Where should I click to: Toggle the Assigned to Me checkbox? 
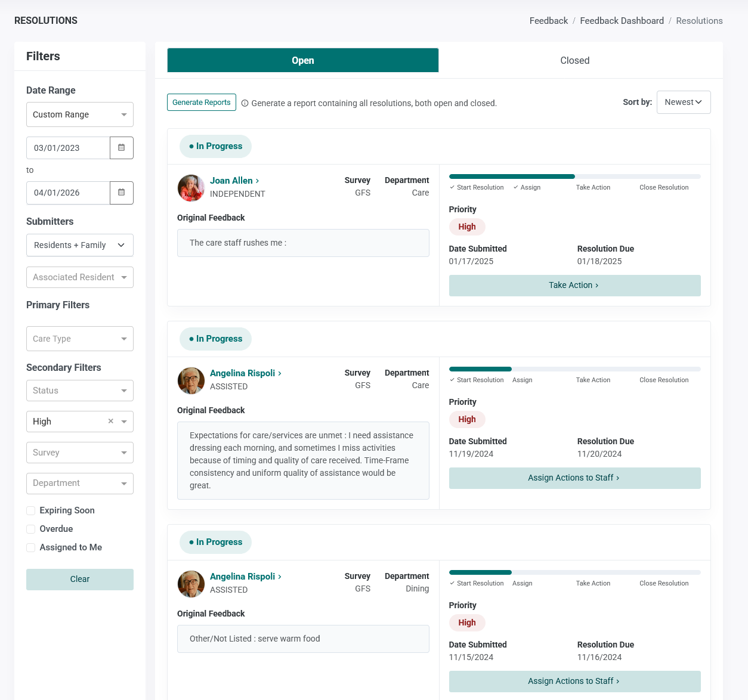pyautogui.click(x=30, y=547)
